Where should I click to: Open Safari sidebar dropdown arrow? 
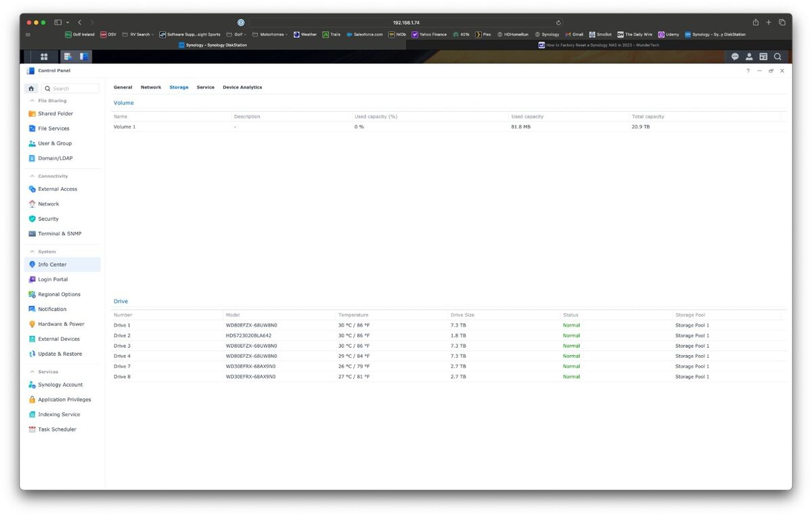click(68, 22)
